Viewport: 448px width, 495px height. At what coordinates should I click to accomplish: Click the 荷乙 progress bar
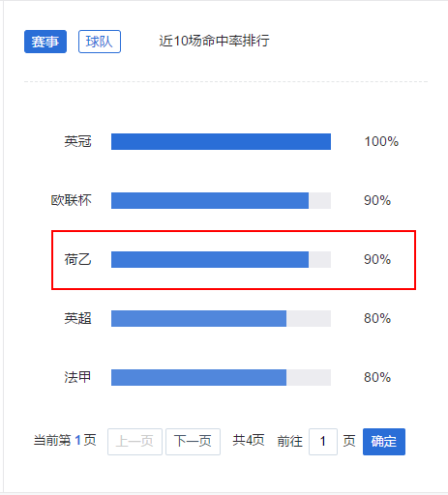coord(221,259)
